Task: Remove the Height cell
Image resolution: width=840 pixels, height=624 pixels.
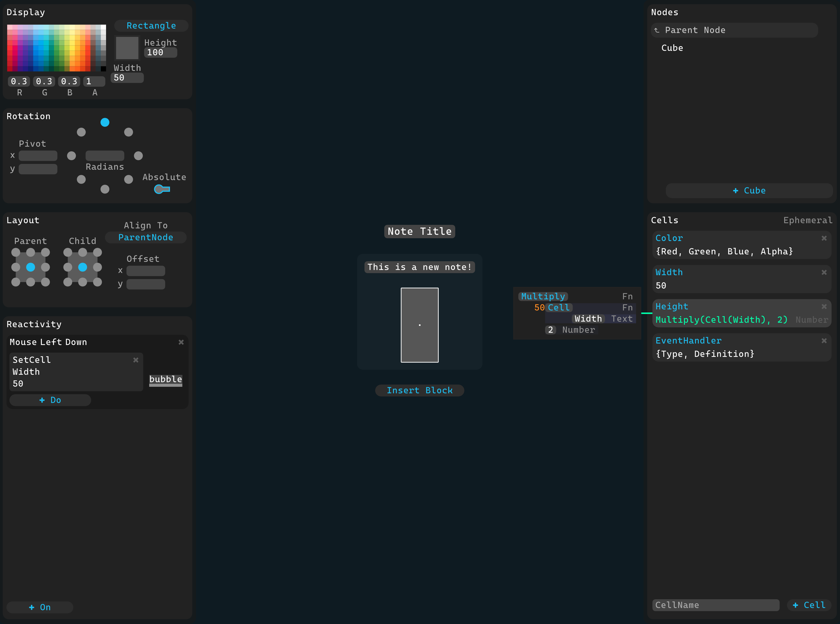Action: [824, 307]
